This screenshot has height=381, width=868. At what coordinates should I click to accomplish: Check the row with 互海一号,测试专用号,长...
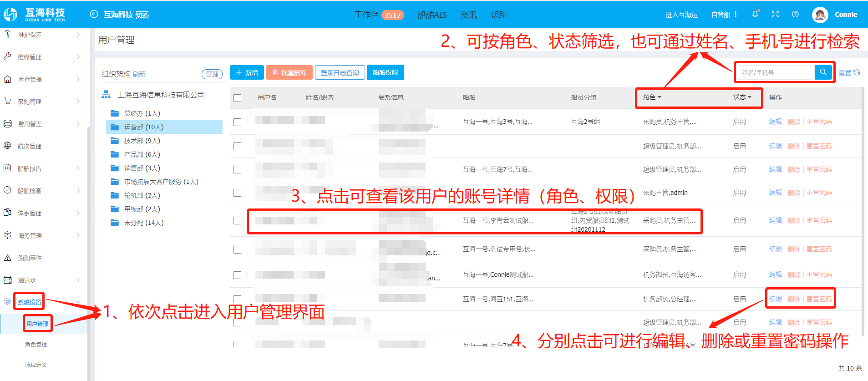[x=237, y=249]
